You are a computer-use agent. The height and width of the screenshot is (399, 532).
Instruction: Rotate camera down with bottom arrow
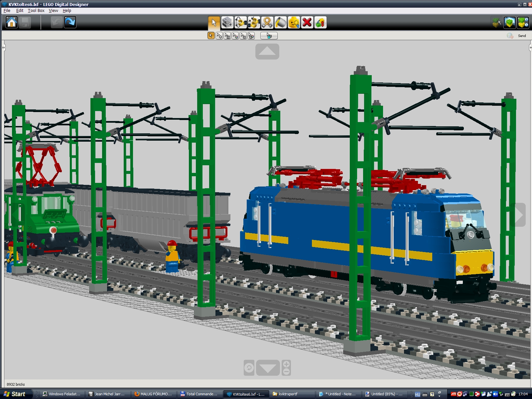coord(268,368)
